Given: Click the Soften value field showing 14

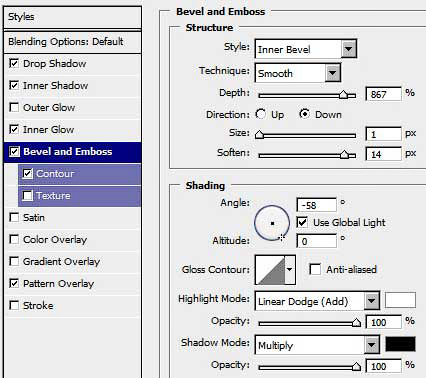Looking at the screenshot, I should coord(383,154).
